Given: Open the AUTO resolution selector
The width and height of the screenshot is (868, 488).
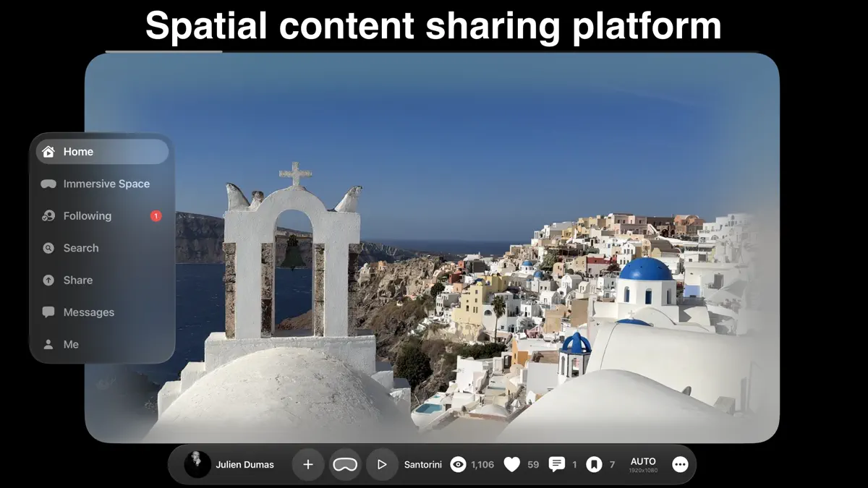Looking at the screenshot, I should 643,465.
